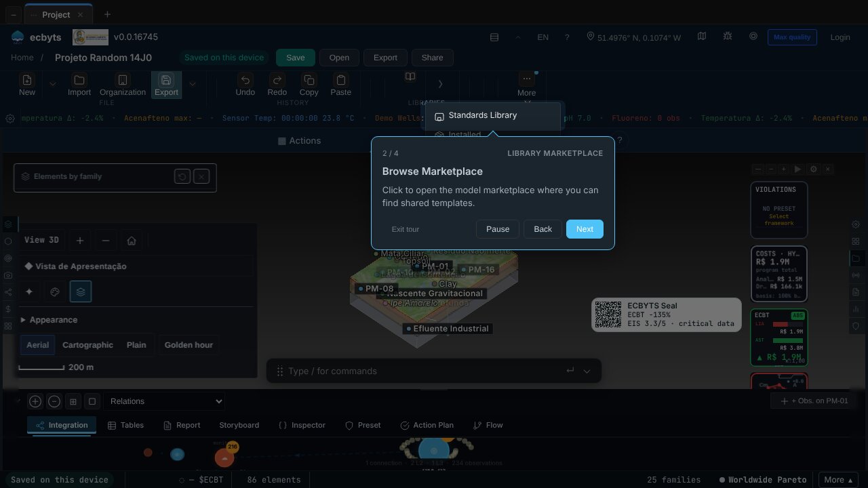Image resolution: width=868 pixels, height=488 pixels.
Task: Click the New file icon in toolbar
Action: coord(27,80)
